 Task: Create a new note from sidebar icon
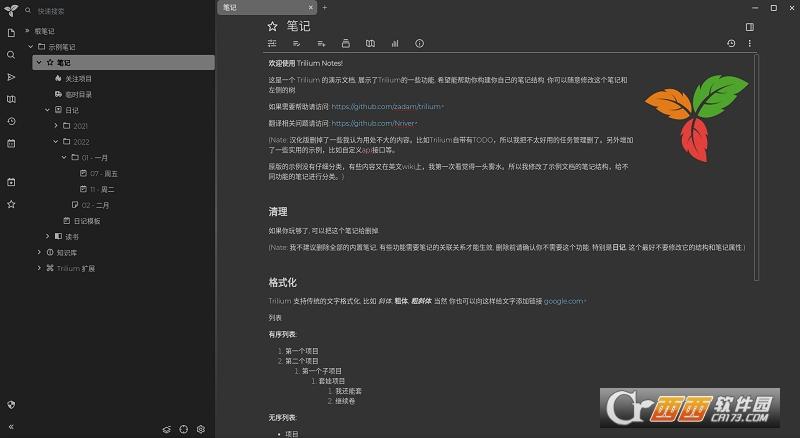coord(11,33)
